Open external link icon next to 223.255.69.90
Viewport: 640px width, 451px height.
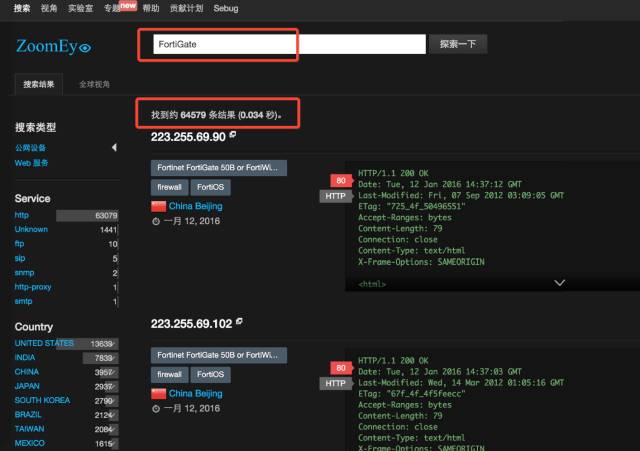(233, 135)
